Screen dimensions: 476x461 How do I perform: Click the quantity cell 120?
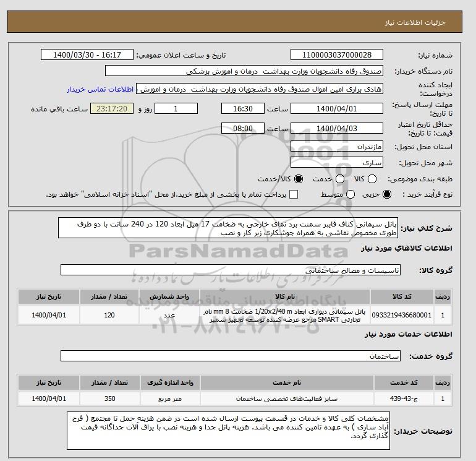click(109, 315)
